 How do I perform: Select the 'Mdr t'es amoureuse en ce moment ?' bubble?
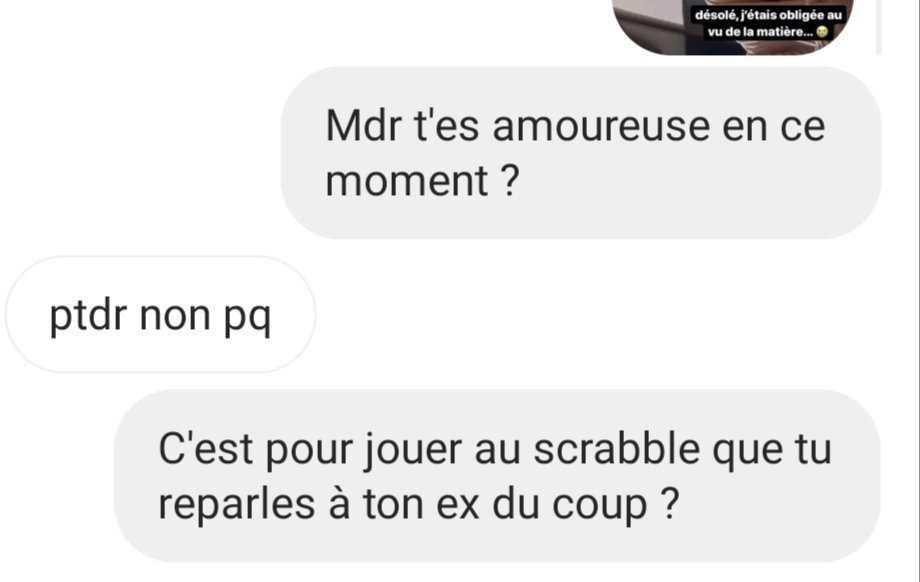[x=581, y=153]
